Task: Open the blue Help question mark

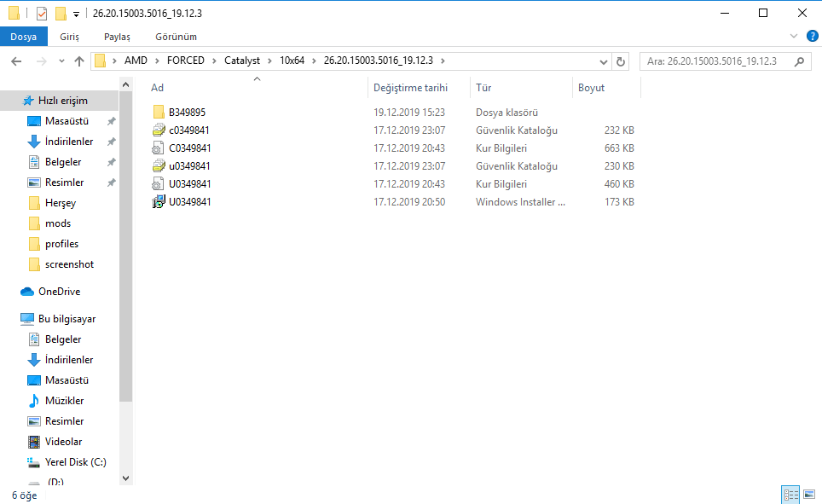Action: (812, 36)
